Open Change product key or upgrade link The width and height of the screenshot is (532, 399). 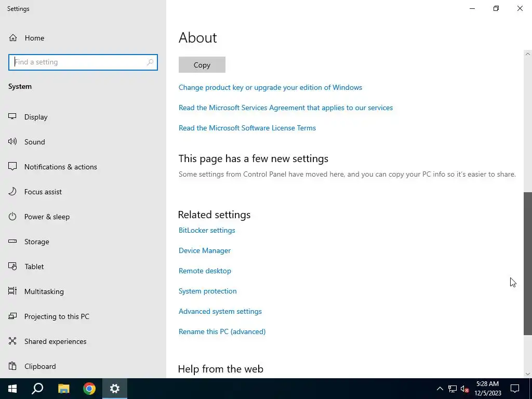tap(270, 87)
